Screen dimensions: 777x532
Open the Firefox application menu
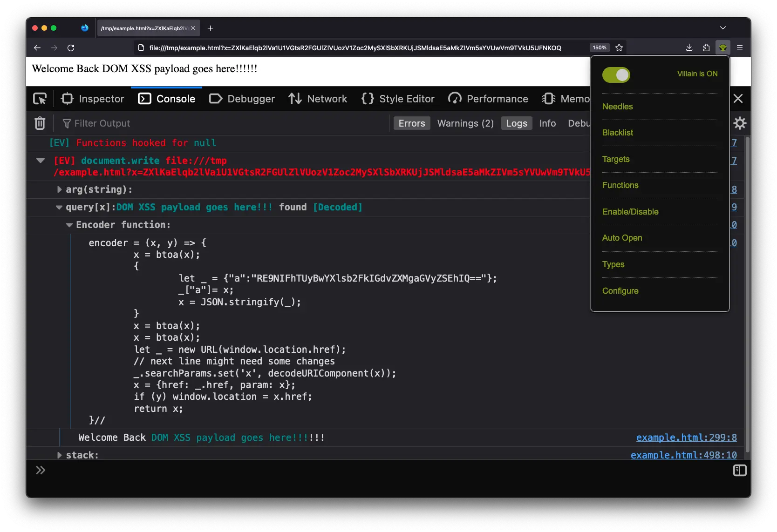coord(740,47)
